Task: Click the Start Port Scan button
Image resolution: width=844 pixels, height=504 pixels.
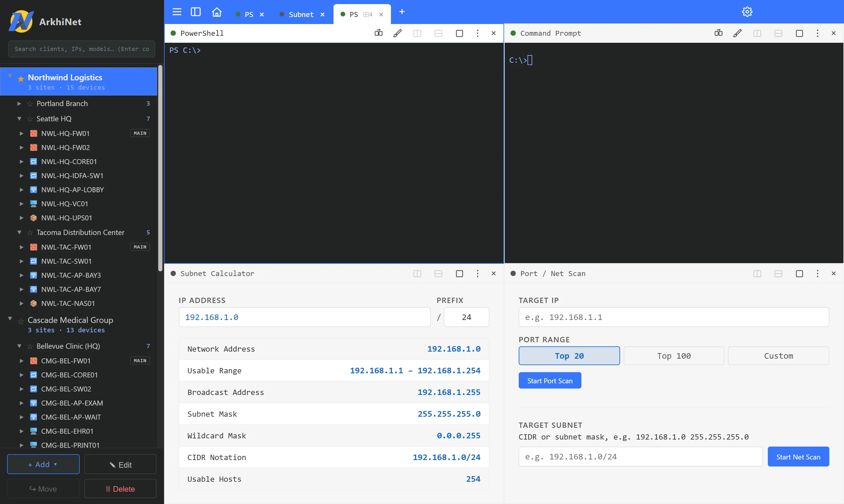Action: click(x=550, y=381)
